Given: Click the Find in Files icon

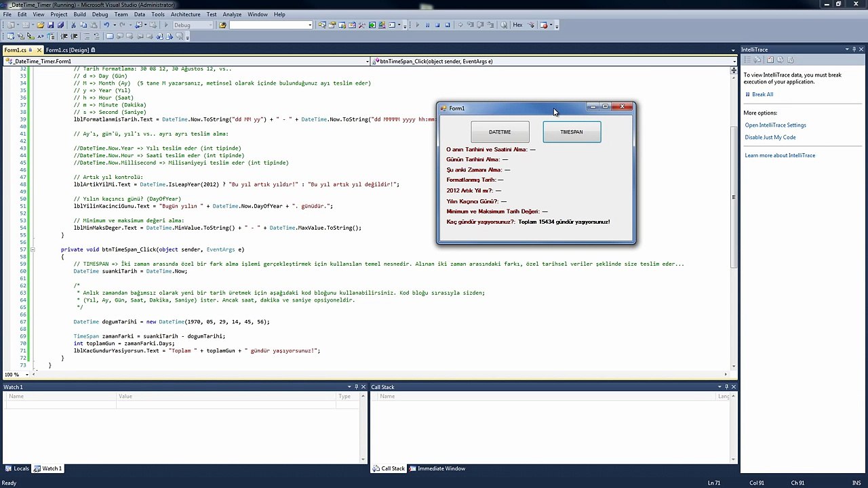Looking at the screenshot, I should pyautogui.click(x=222, y=25).
